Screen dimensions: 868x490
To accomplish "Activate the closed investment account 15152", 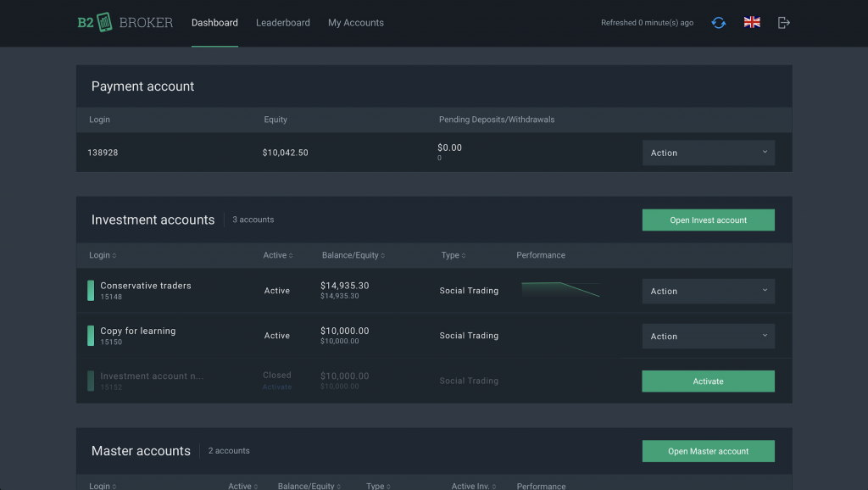I will click(x=708, y=381).
